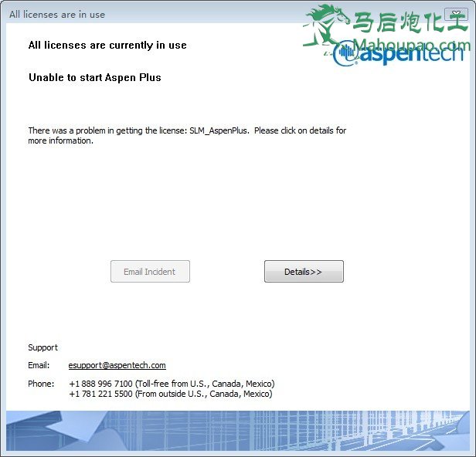
Task: Select the 'Unable to start Aspen Plus' text
Action: coord(95,77)
